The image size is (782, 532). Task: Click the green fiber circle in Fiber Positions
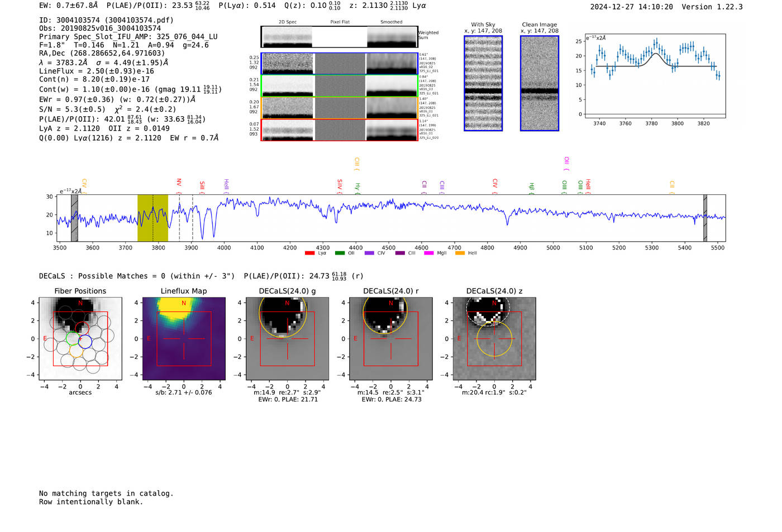[73, 338]
